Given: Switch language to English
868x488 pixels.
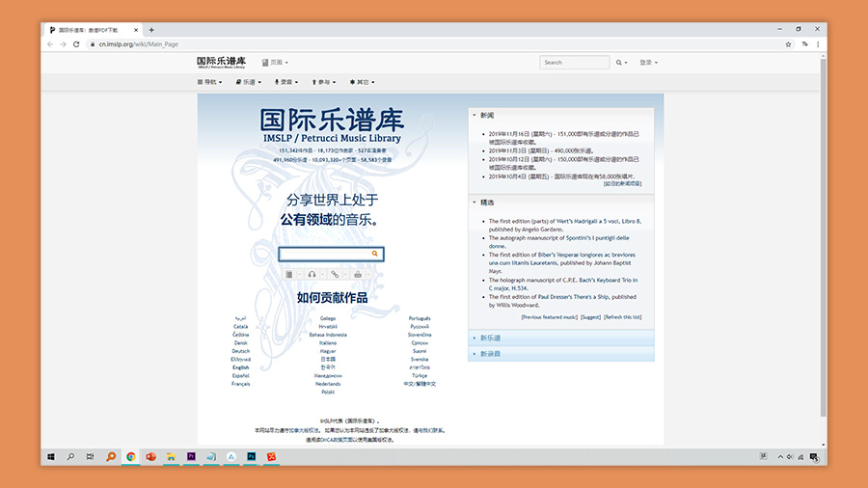Looking at the screenshot, I should pos(241,367).
